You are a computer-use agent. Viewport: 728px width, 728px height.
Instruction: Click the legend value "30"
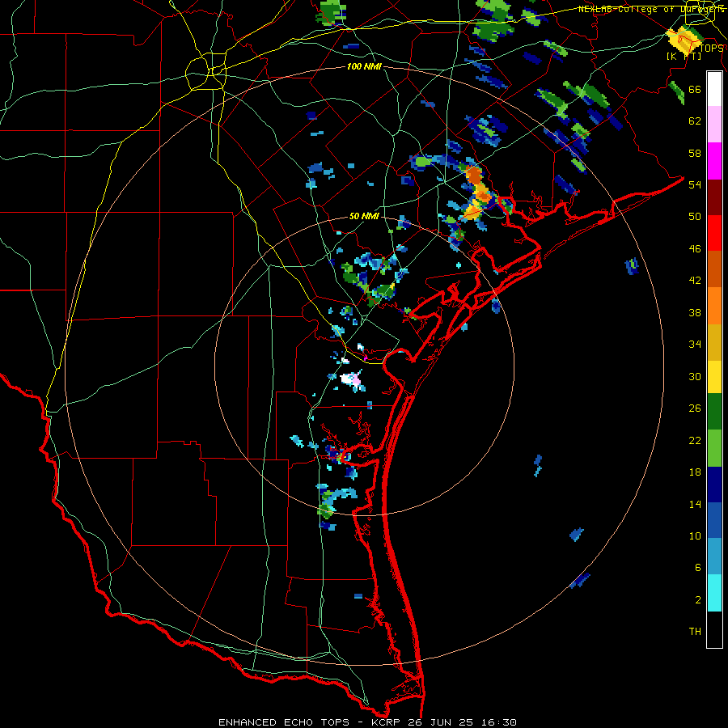695,376
